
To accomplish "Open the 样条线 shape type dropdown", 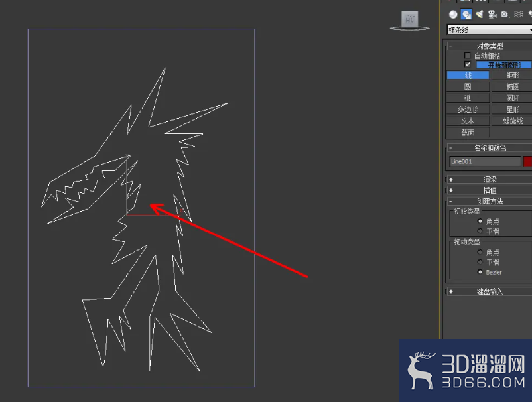I will [x=490, y=30].
